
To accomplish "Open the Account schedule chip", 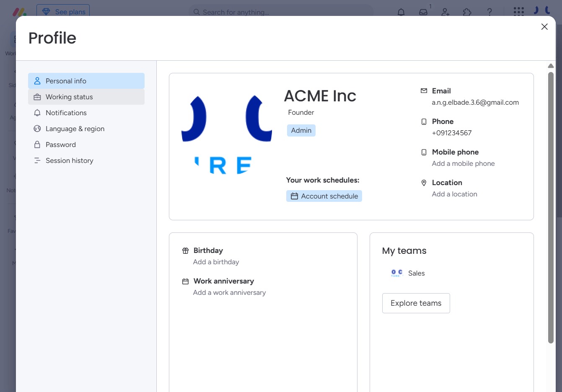I will [x=324, y=196].
